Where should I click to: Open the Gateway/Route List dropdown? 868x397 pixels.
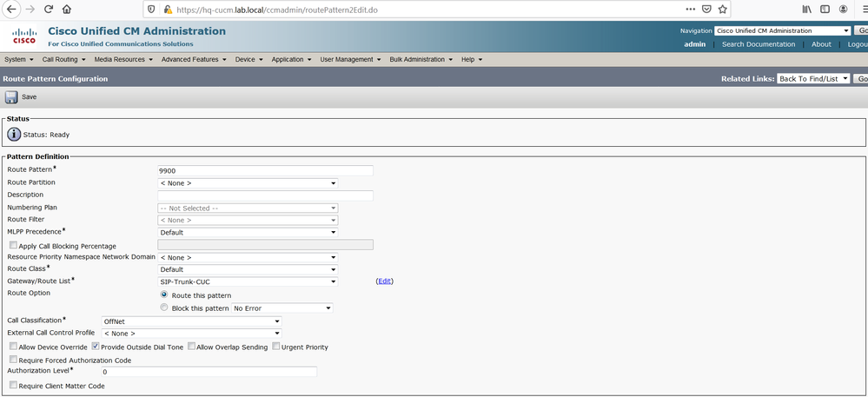248,281
